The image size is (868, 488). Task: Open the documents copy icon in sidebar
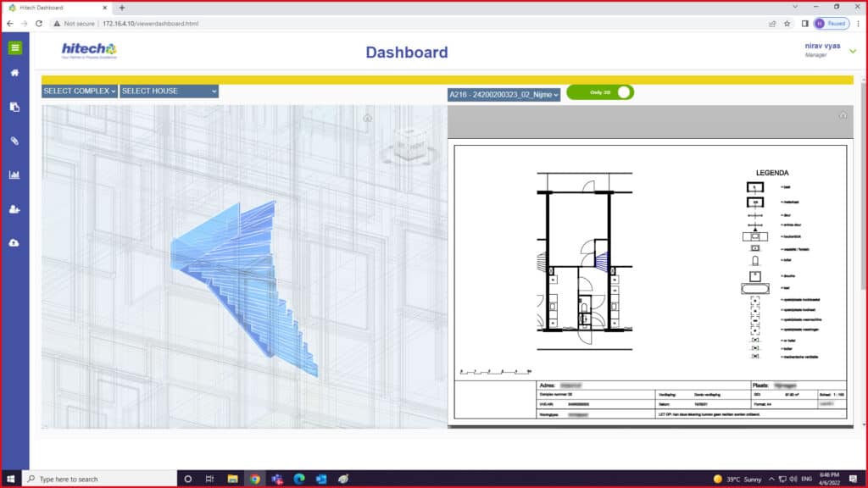point(14,107)
